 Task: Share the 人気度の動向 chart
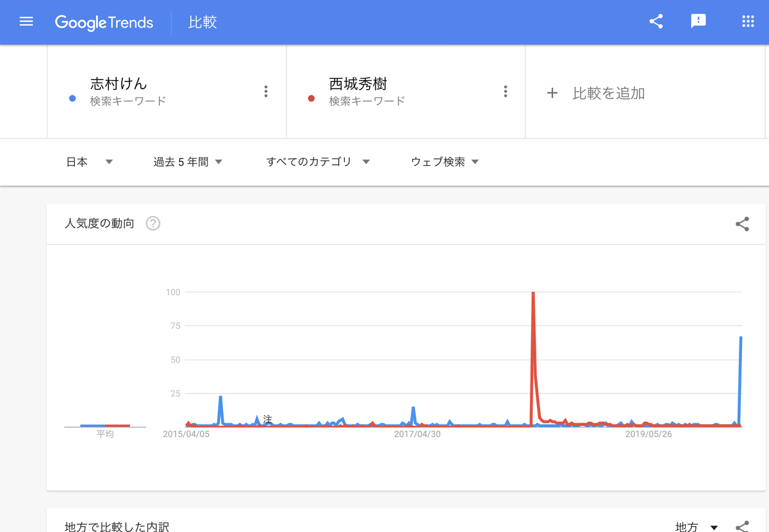pyautogui.click(x=742, y=224)
